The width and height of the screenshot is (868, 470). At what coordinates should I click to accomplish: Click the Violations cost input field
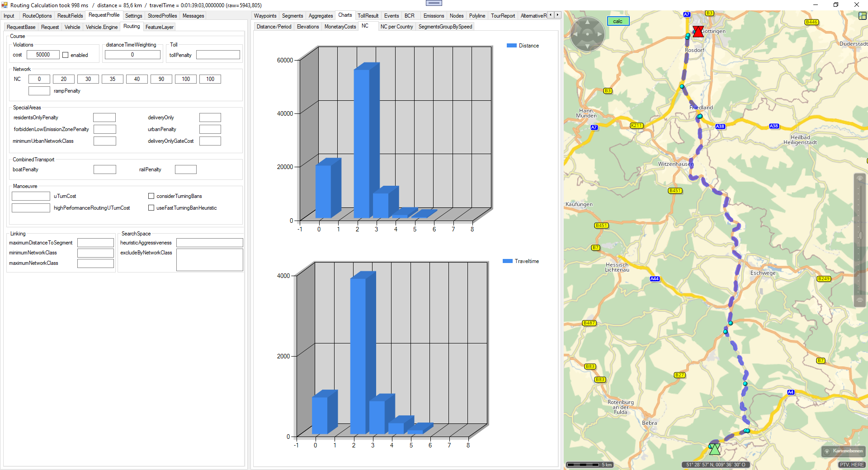[43, 55]
